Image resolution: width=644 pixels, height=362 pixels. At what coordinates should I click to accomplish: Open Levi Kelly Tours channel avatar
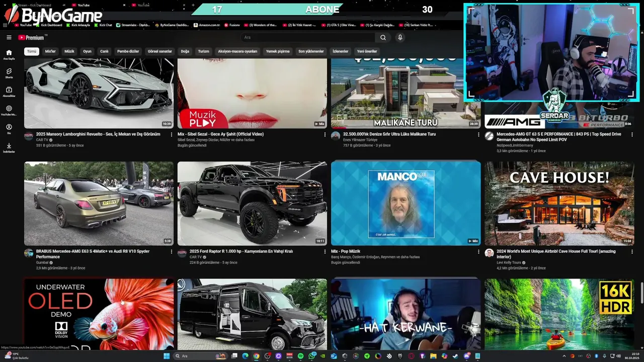(x=489, y=253)
